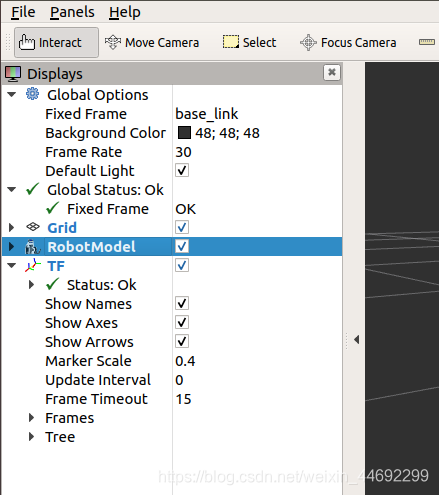439x495 pixels.
Task: Close the Displays panel
Action: click(x=332, y=72)
